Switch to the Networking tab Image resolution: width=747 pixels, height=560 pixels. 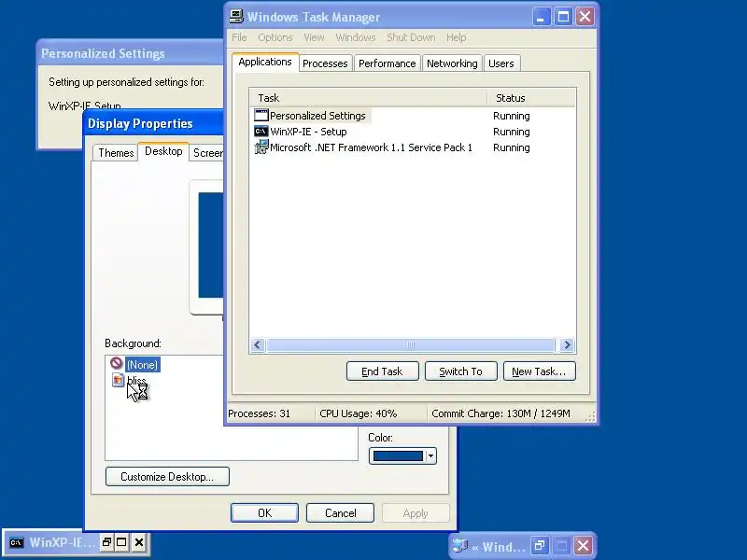[x=452, y=63]
